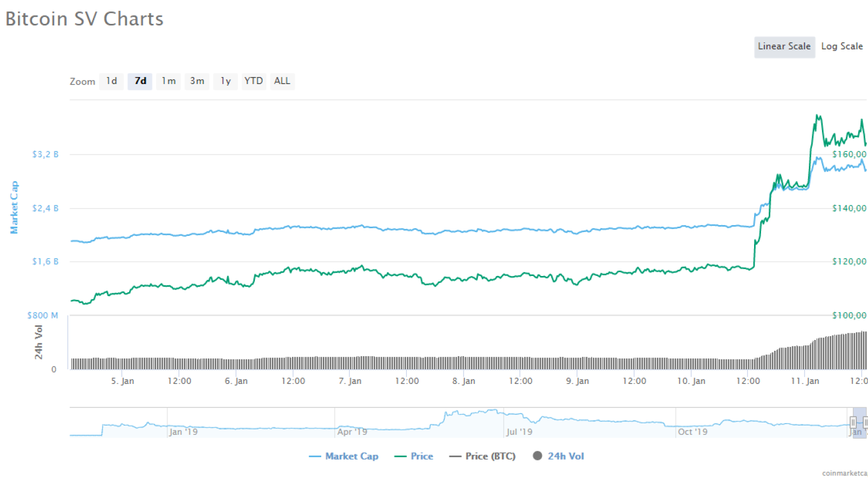
Task: Select the 7d zoom range
Action: click(x=140, y=81)
